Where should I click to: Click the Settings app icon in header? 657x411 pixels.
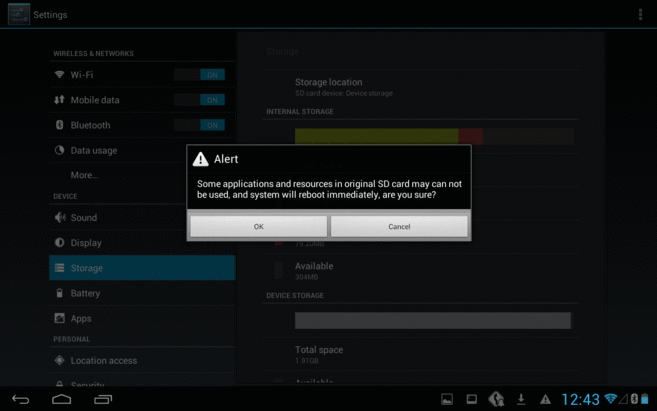[18, 15]
